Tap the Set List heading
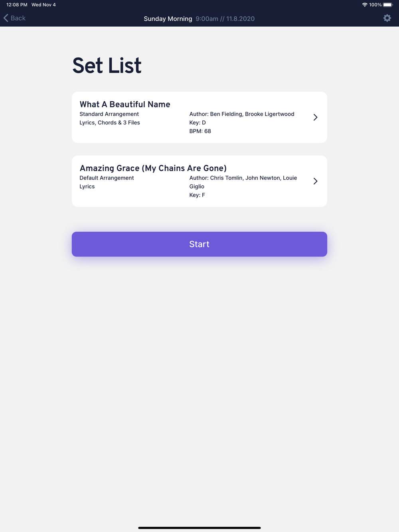This screenshot has width=399, height=532. (x=107, y=66)
